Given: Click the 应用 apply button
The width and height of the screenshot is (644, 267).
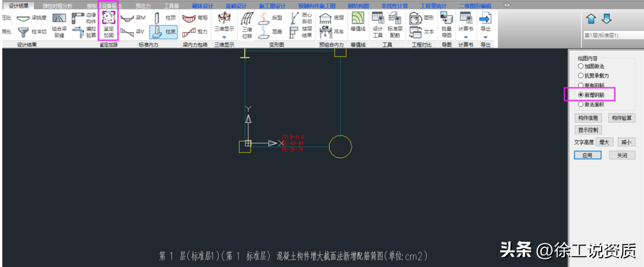Looking at the screenshot, I should click(x=588, y=155).
